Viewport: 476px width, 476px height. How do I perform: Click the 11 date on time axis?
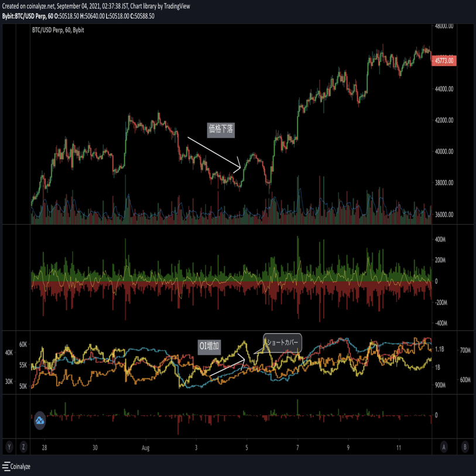[398, 448]
